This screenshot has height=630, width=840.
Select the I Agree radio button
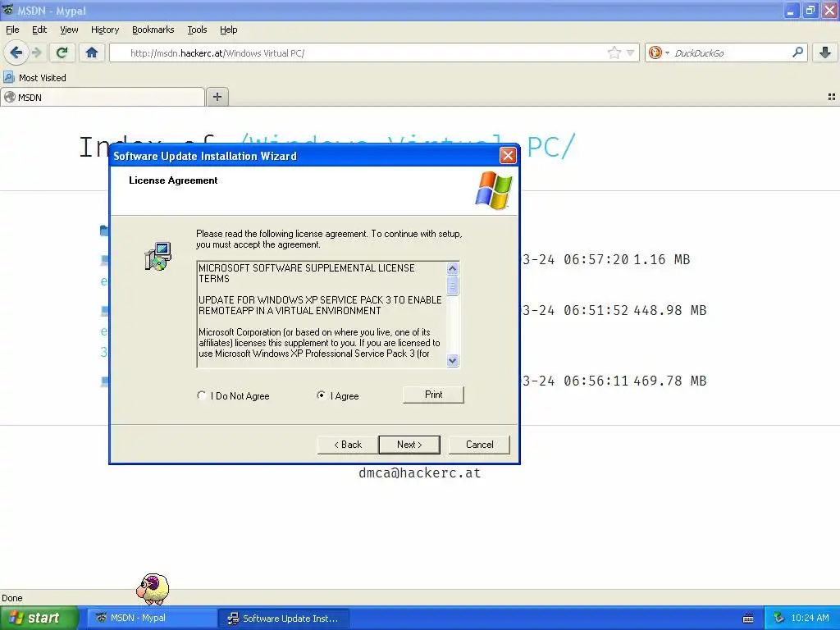(321, 395)
